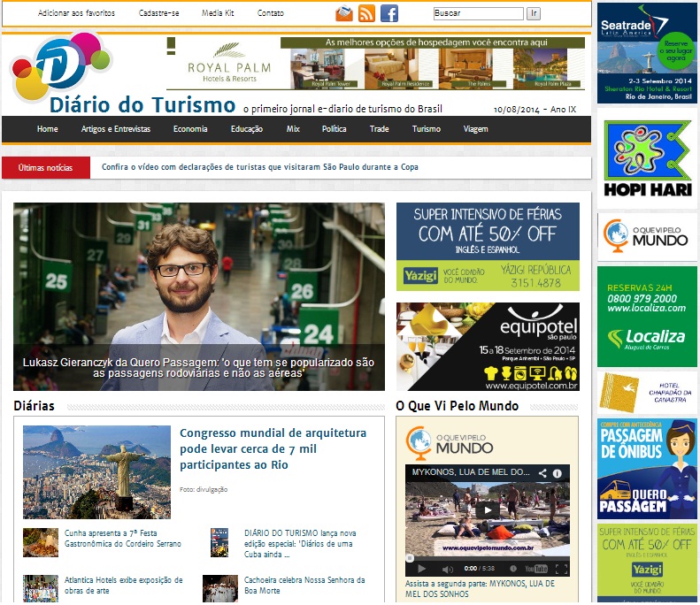Open the Política menu item
Image resolution: width=700 pixels, height=605 pixels.
pyautogui.click(x=334, y=129)
